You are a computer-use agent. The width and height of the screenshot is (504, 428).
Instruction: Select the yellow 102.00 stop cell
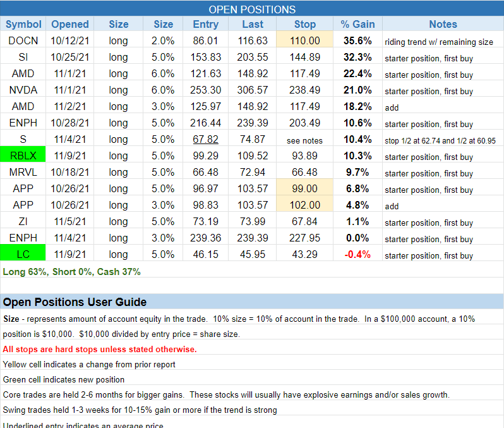click(x=304, y=205)
